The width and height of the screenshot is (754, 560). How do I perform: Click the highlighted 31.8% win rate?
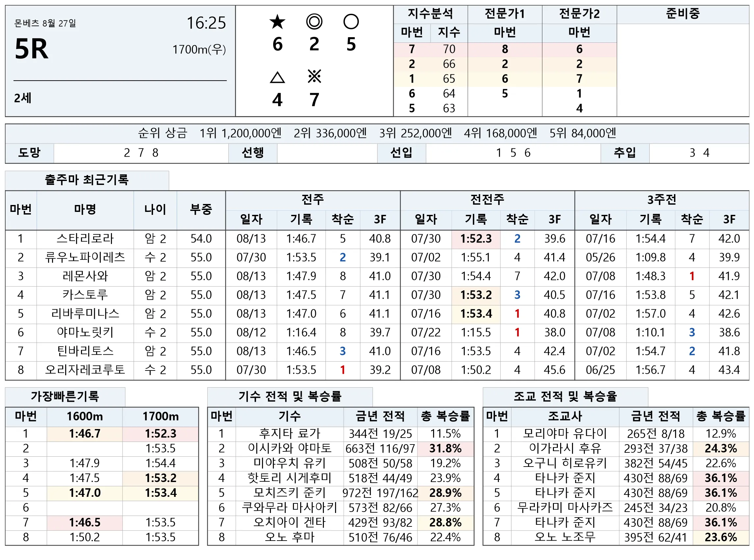[445, 448]
